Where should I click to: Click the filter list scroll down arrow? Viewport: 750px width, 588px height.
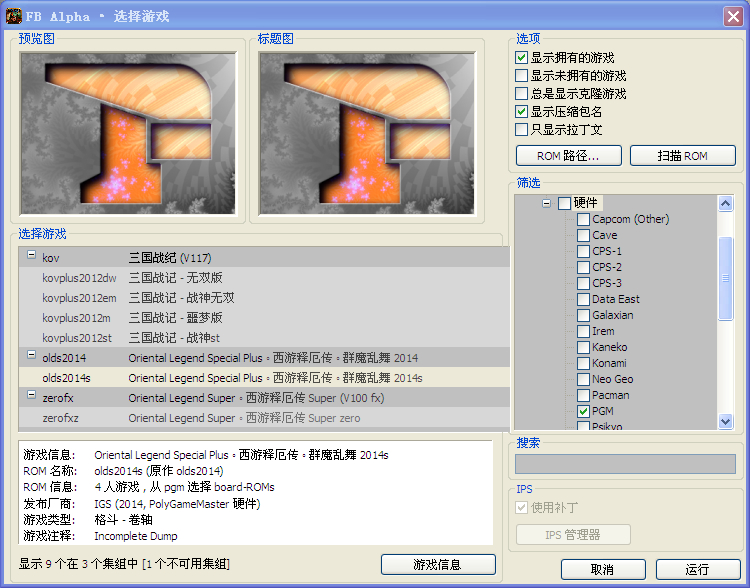(x=726, y=422)
